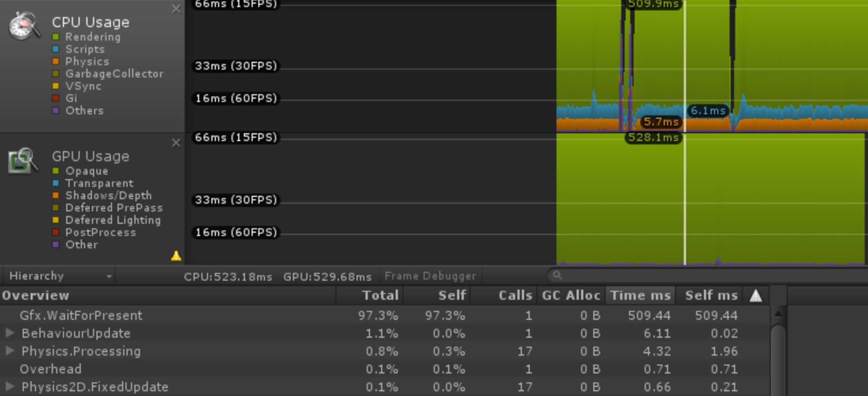Expand the BehaviourUpdate row

[x=9, y=333]
